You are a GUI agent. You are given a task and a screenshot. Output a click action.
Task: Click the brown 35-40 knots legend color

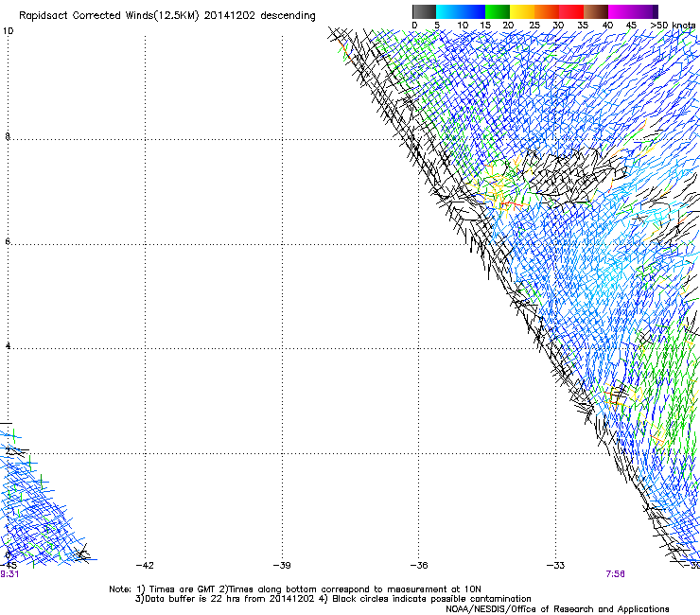pyautogui.click(x=596, y=11)
